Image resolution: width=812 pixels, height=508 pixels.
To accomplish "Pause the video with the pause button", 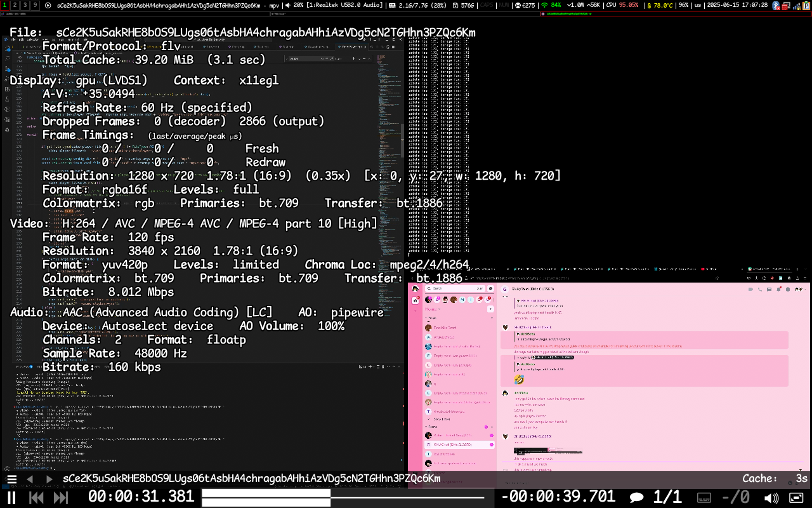I will point(11,497).
